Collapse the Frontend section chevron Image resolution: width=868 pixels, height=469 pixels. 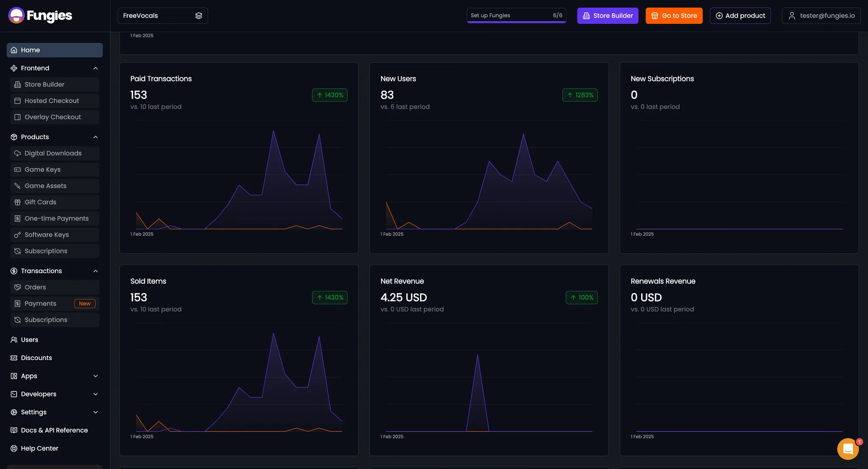coord(96,68)
